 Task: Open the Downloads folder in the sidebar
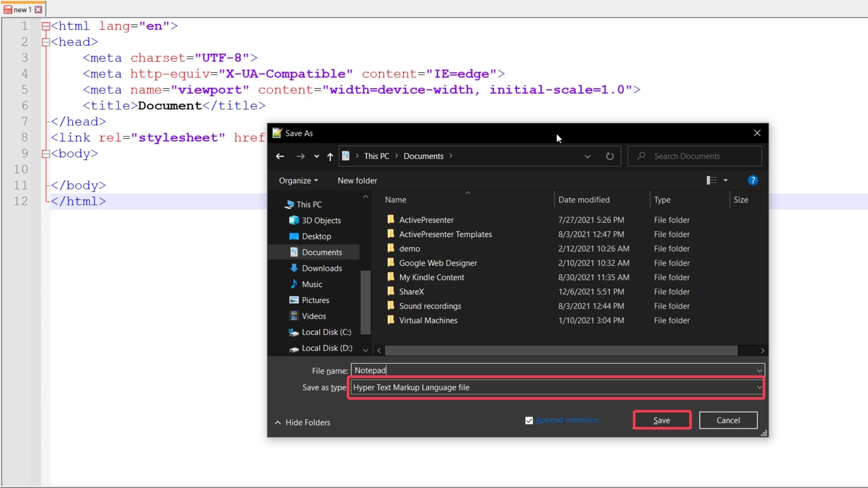click(322, 268)
